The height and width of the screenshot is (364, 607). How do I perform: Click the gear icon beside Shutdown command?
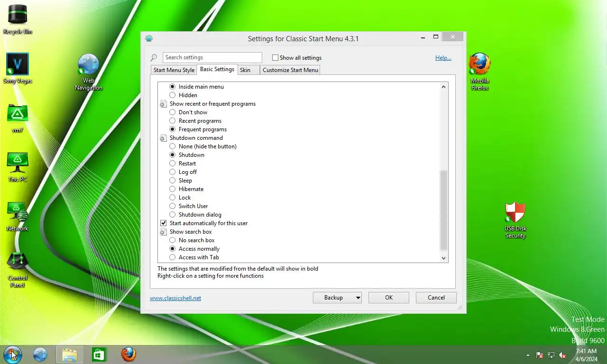click(x=163, y=138)
